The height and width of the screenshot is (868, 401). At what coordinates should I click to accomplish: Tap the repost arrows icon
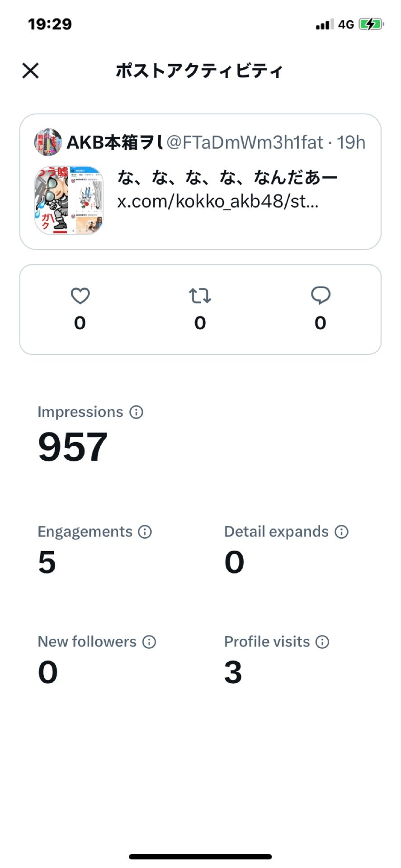[x=200, y=296]
